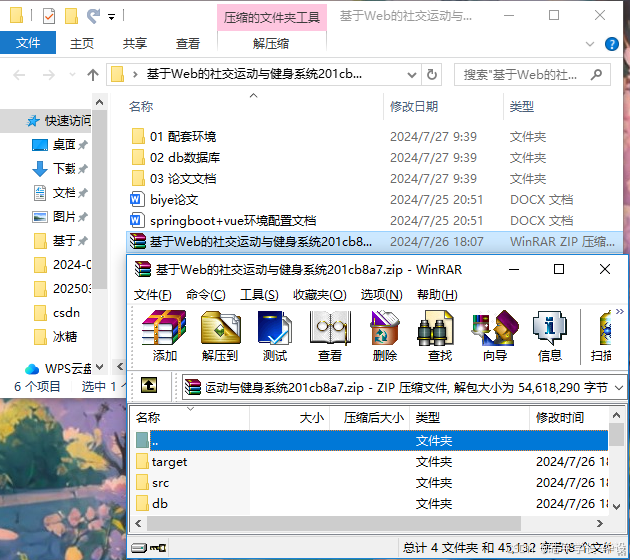Expand hidden WinRAR toolbar chevron
This screenshot has width=630, height=560.
[x=619, y=311]
